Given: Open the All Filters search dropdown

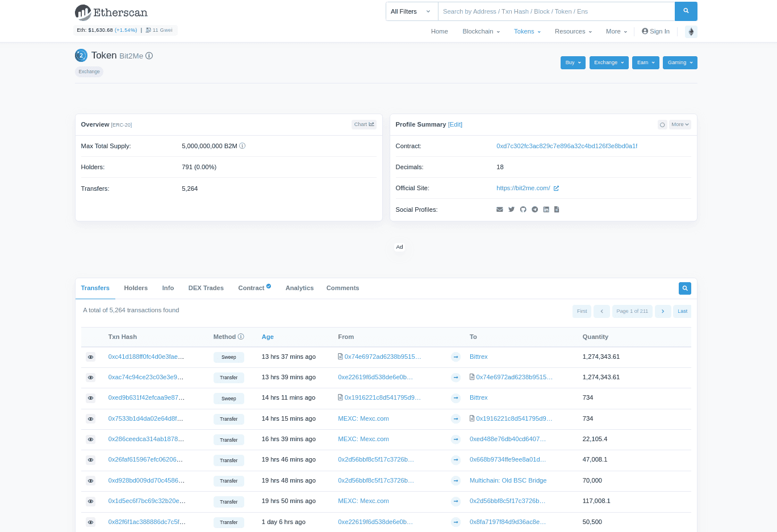Looking at the screenshot, I should tap(412, 11).
